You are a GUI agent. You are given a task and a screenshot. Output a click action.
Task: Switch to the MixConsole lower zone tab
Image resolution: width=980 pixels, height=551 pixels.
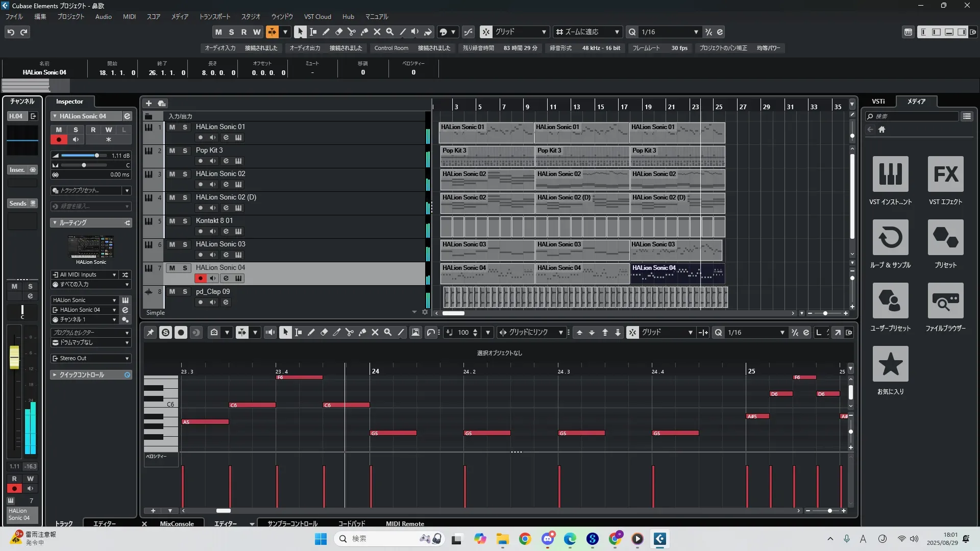point(177,523)
